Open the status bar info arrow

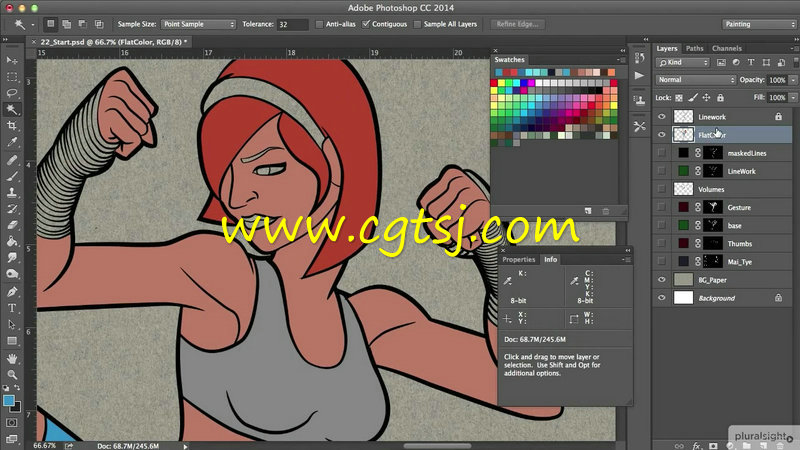185,446
